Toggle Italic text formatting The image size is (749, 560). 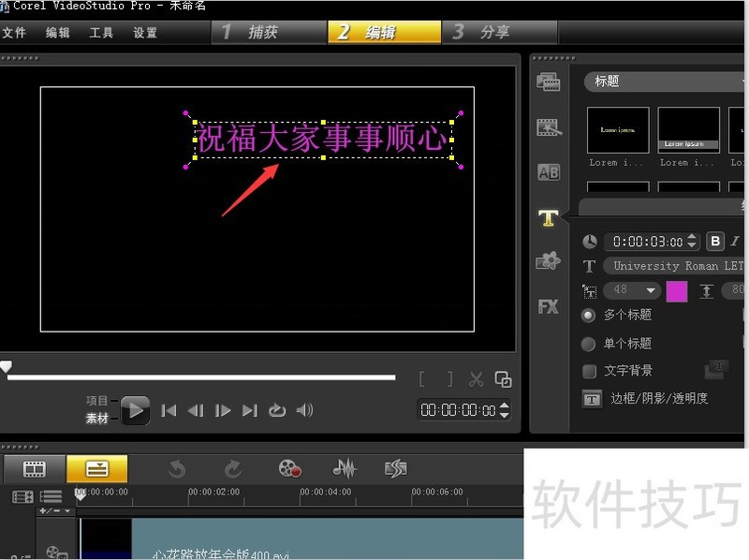[x=735, y=242]
